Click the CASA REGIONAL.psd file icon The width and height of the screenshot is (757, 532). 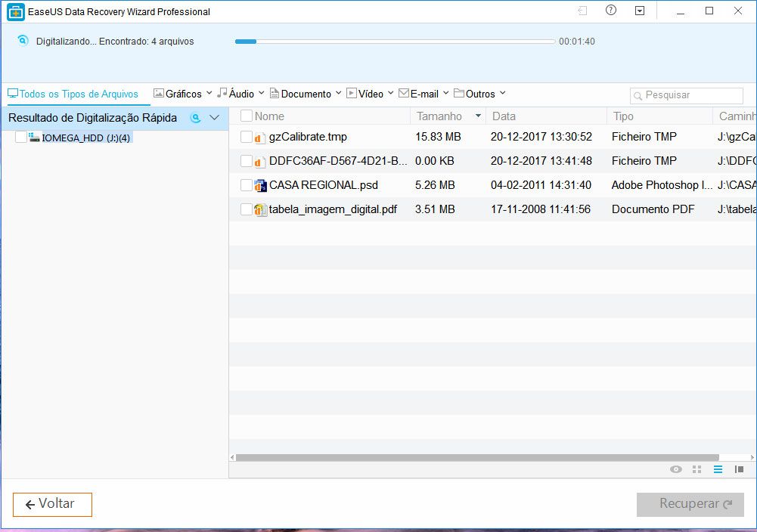tap(260, 185)
